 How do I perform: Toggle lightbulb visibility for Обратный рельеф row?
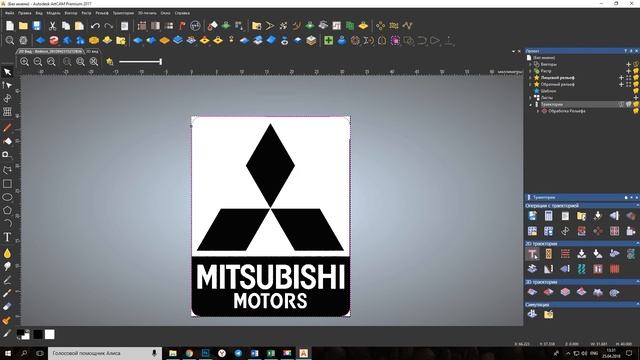636,84
